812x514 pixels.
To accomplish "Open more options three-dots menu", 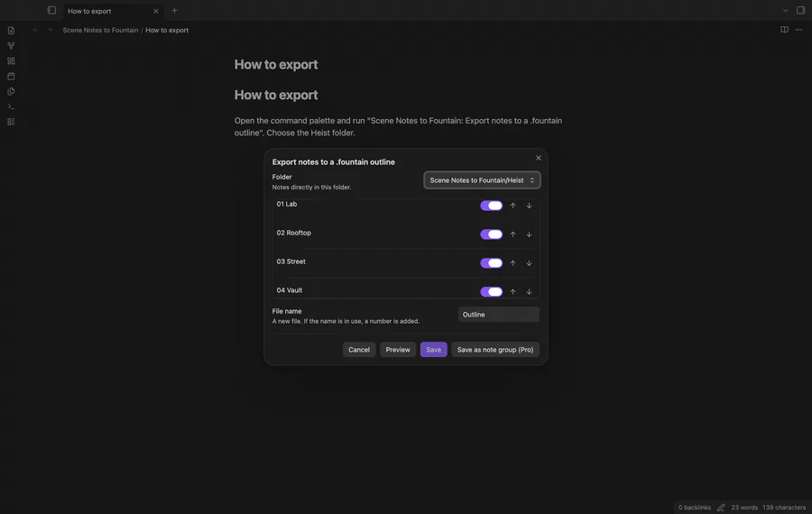I will [798, 30].
